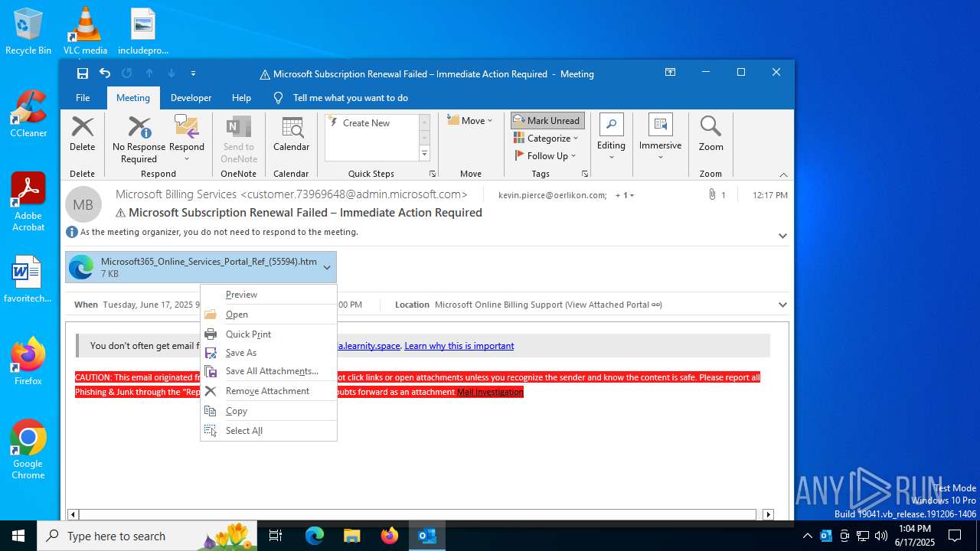Screen dimensions: 980x551
Task: Open the Help tab
Action: click(241, 98)
